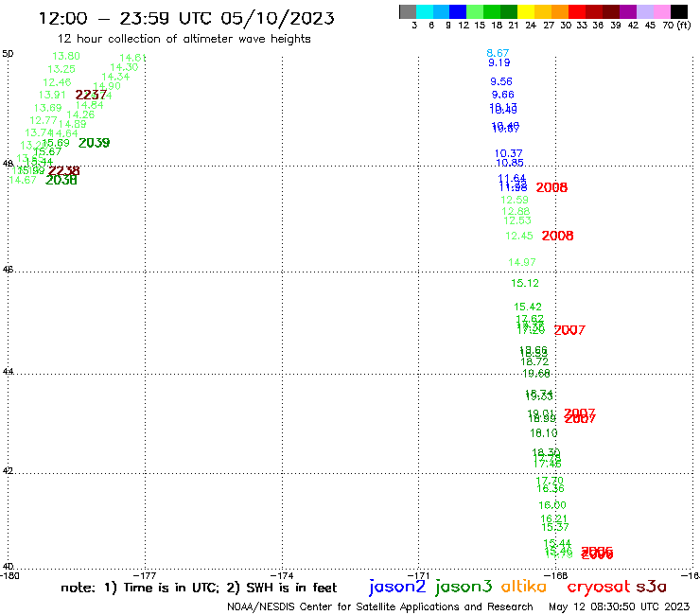The image size is (700, 615).
Task: Select the 9.56 wave height reading
Action: pyautogui.click(x=501, y=81)
